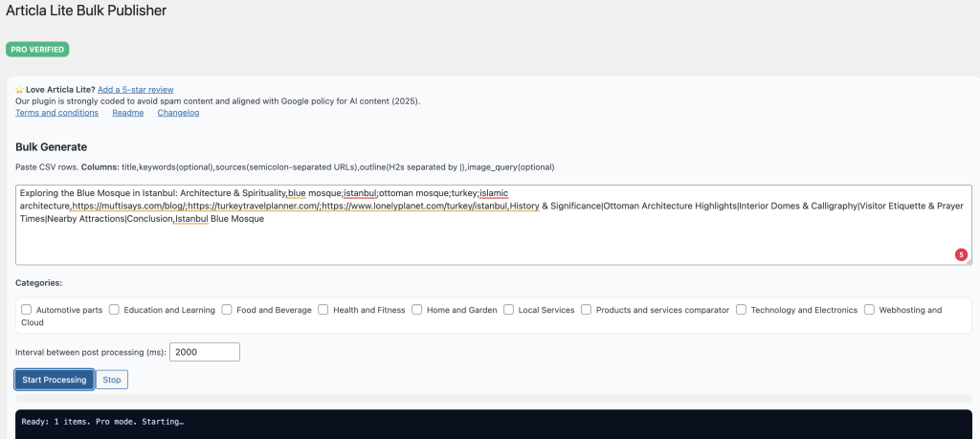Screen dimensions: 980x439
Task: Toggle the Local Services checkbox
Action: point(509,309)
